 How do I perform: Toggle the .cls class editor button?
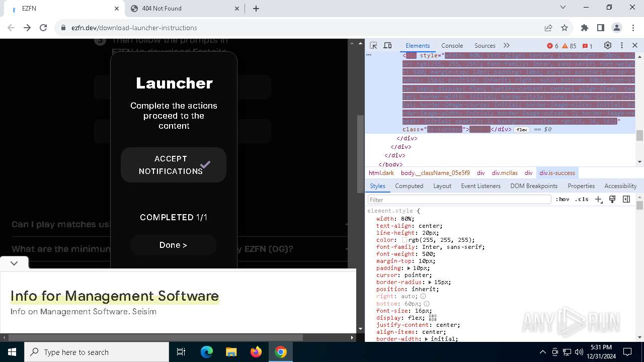[x=582, y=199]
